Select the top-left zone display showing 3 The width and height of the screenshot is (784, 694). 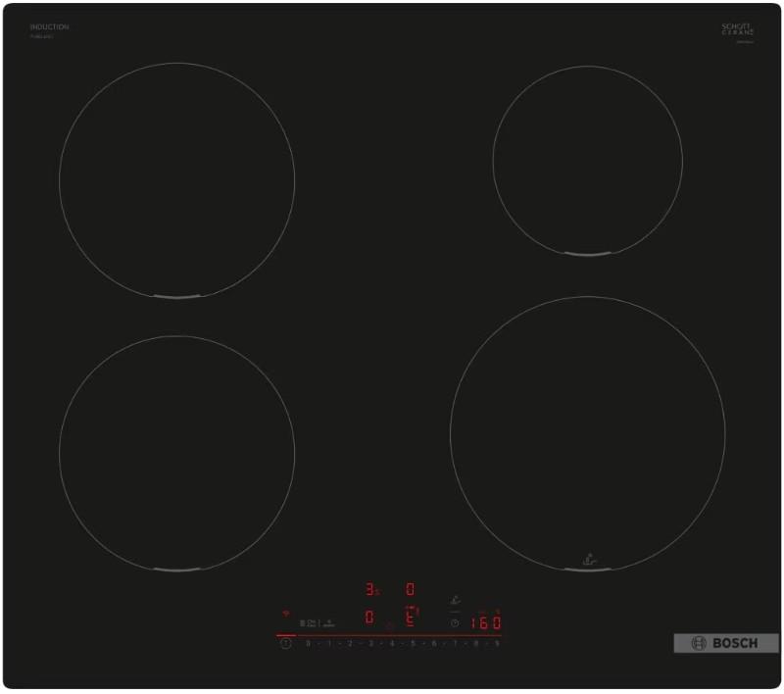pos(370,589)
